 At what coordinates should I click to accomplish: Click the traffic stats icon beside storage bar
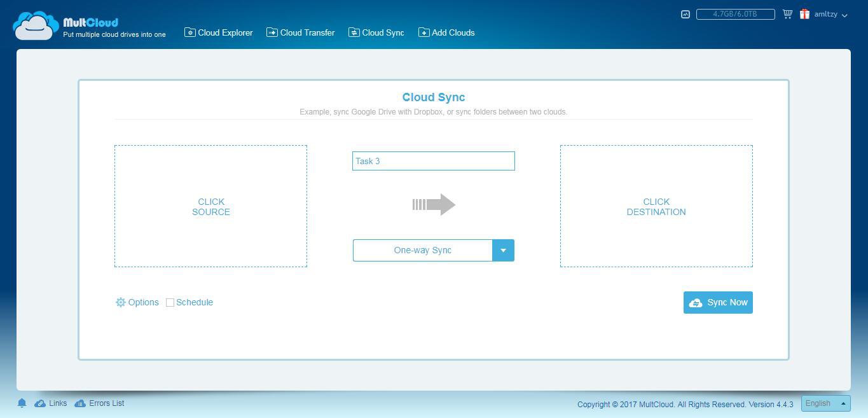tap(685, 14)
